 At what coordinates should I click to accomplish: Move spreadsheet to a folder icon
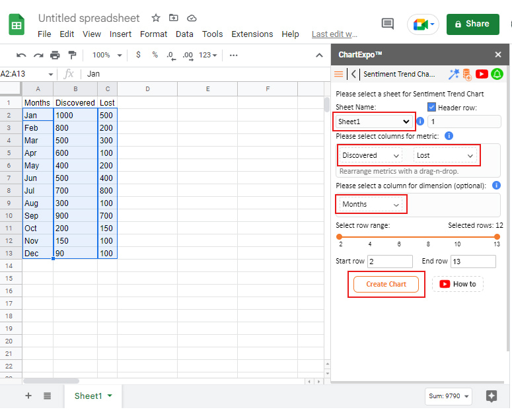point(173,18)
